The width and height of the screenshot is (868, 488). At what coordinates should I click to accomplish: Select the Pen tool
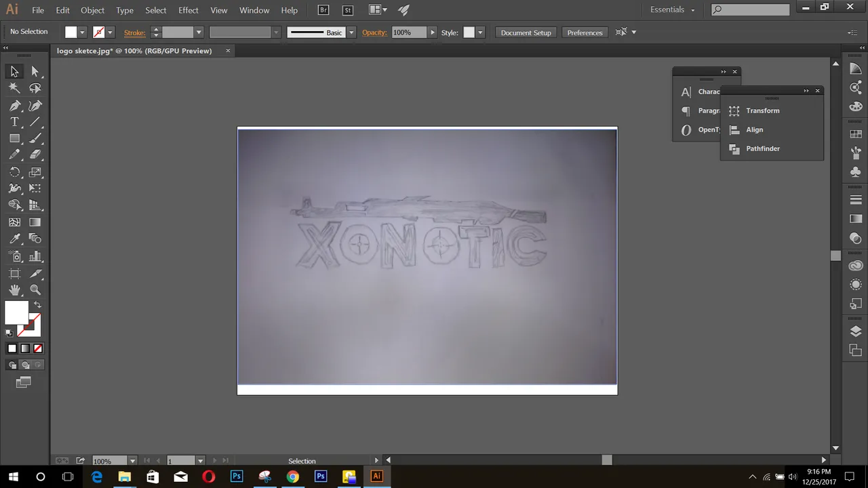pos(14,106)
